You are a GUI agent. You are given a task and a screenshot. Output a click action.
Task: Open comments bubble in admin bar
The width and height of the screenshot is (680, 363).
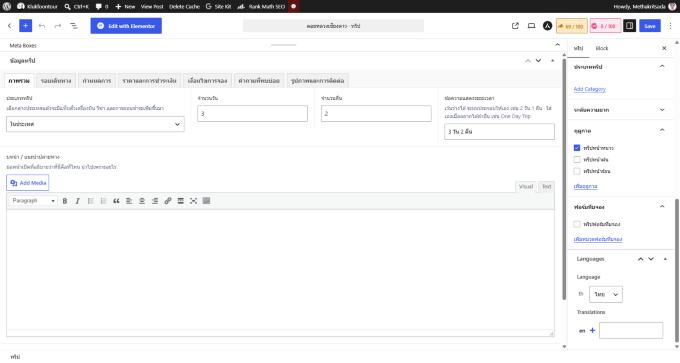click(101, 7)
